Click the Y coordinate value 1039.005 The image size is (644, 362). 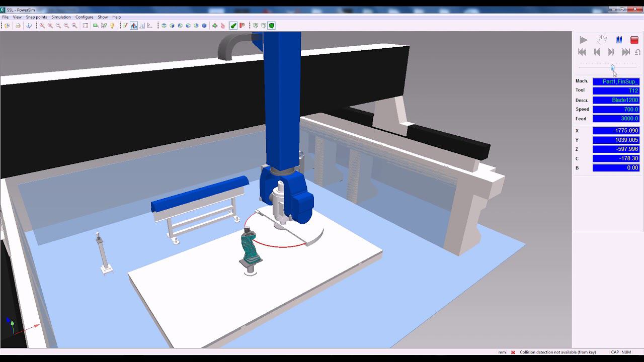[x=616, y=140]
